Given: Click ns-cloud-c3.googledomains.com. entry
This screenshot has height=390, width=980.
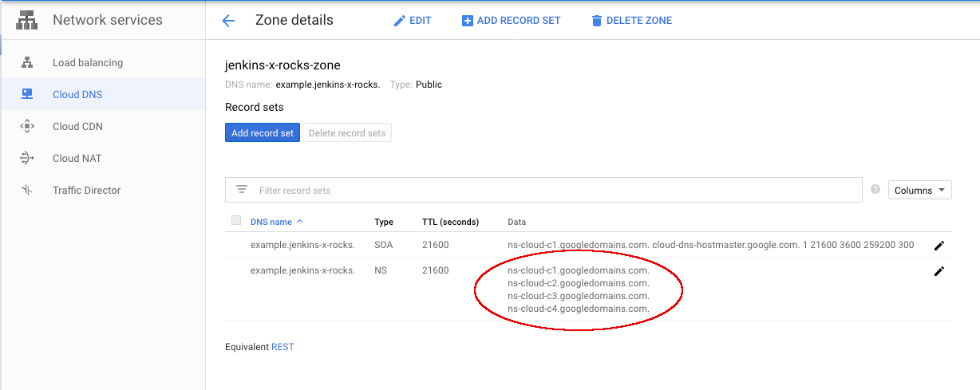Looking at the screenshot, I should (579, 296).
